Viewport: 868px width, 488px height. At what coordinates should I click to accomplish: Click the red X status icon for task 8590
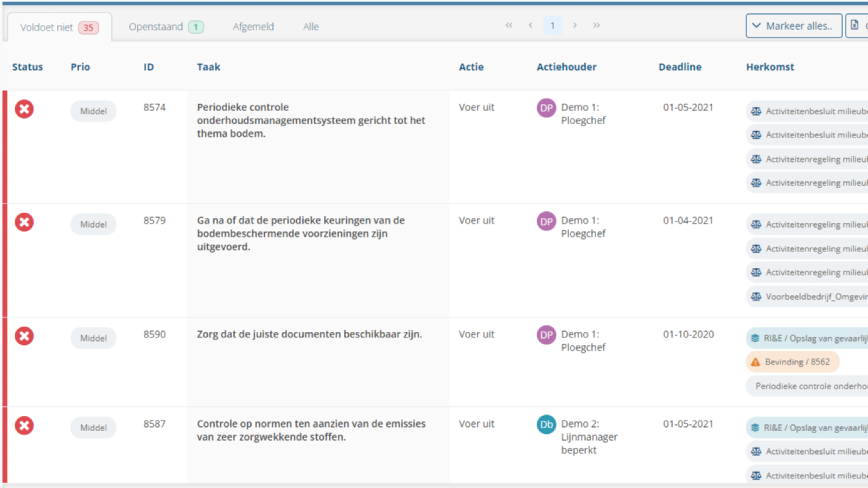(24, 336)
